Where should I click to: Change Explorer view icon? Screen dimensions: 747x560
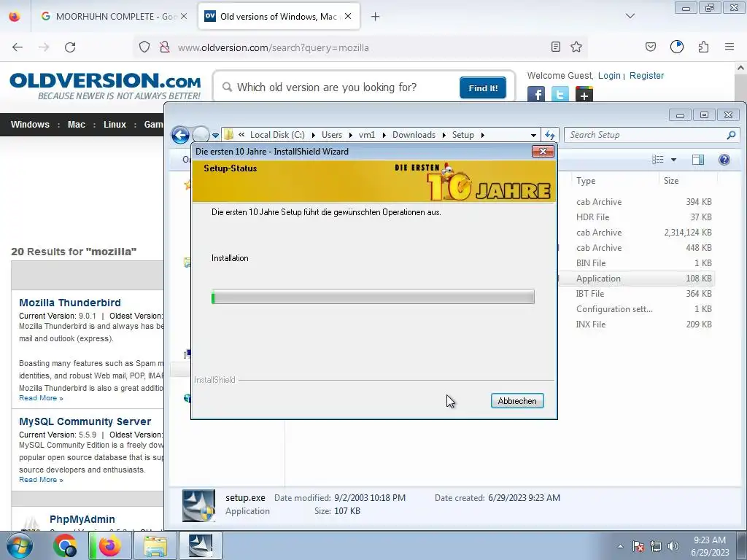(x=658, y=160)
